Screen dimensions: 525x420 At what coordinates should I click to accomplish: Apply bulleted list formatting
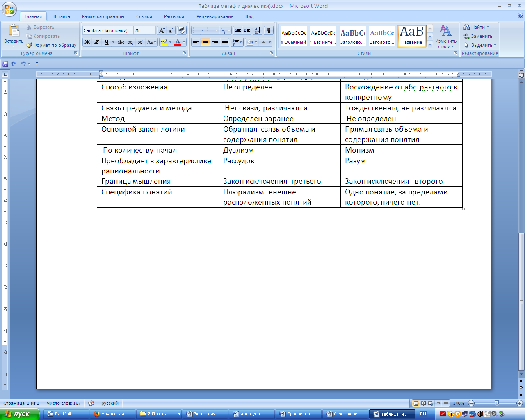196,30
